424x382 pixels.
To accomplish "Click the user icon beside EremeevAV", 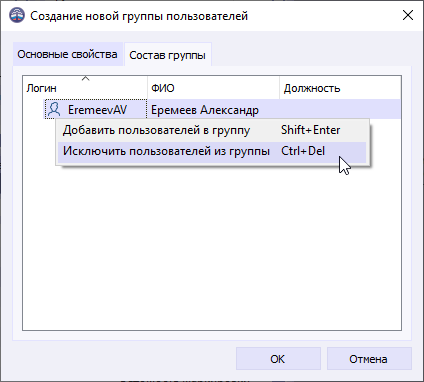I will click(x=54, y=109).
